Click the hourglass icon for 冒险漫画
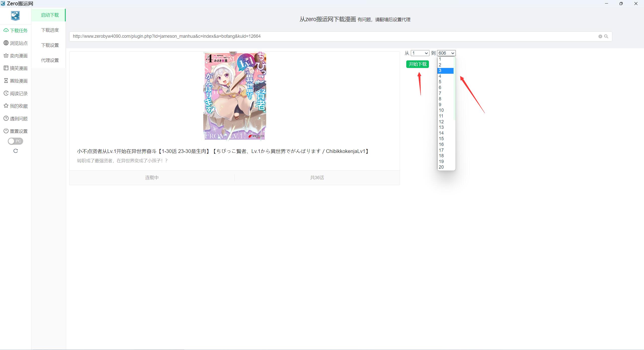644x350 pixels. [x=6, y=81]
